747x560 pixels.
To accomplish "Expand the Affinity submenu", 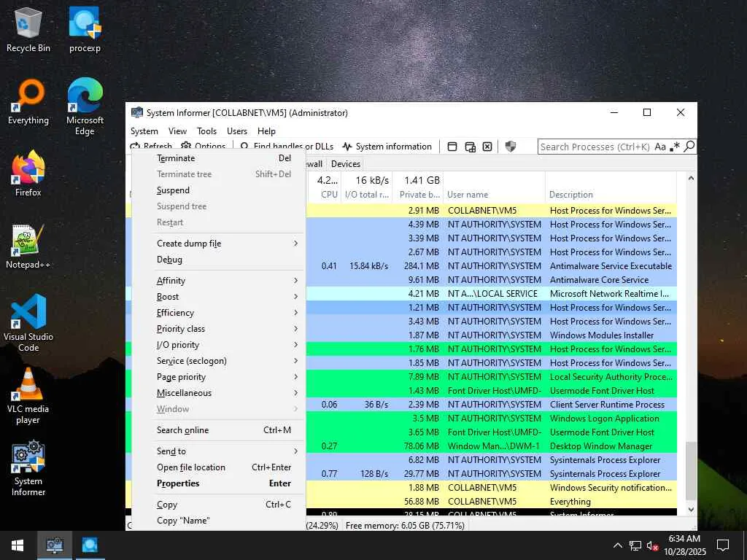I will click(x=219, y=281).
